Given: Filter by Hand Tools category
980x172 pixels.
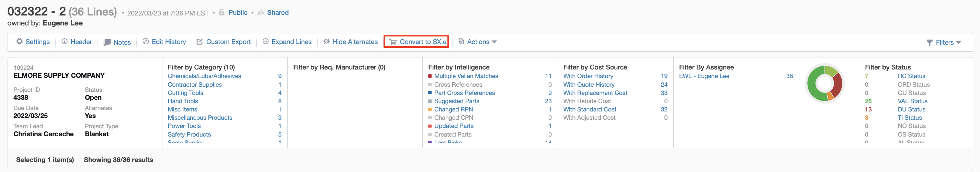Looking at the screenshot, I should (183, 101).
